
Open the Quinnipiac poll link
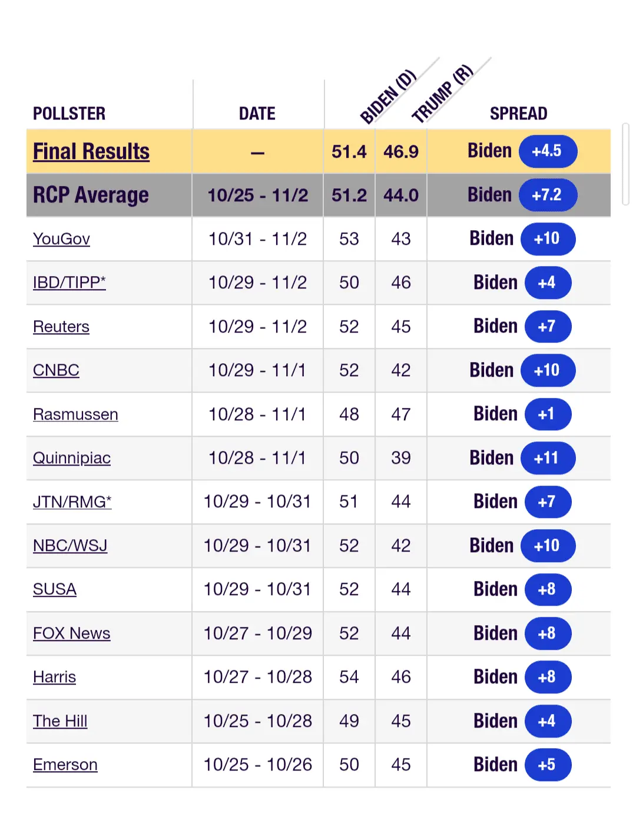point(72,458)
